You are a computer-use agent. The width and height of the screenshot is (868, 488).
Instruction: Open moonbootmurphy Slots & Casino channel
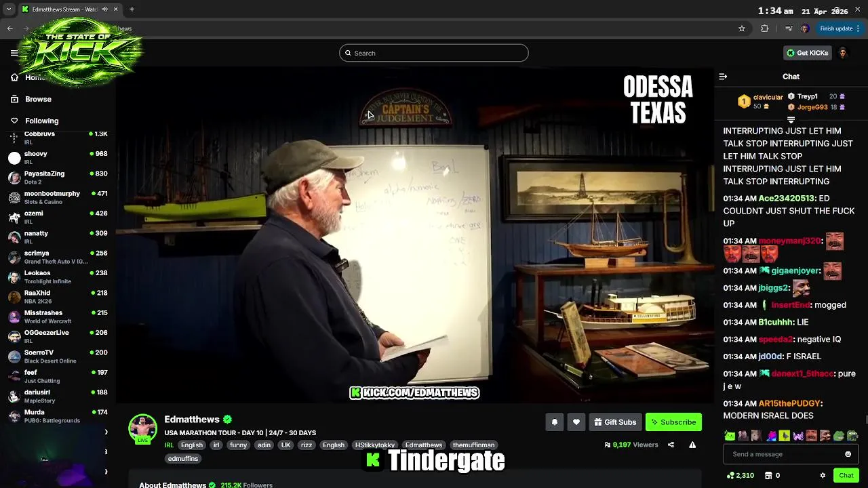(58, 197)
